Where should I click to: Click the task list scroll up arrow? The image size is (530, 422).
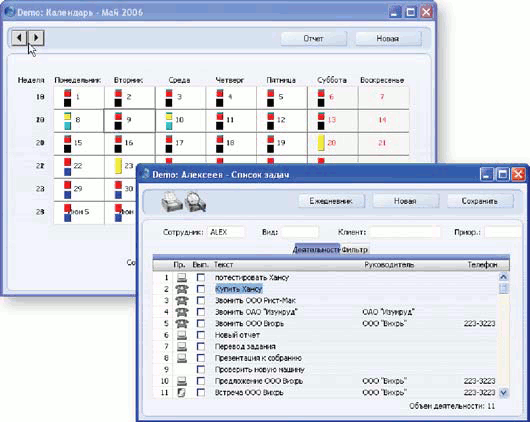504,277
